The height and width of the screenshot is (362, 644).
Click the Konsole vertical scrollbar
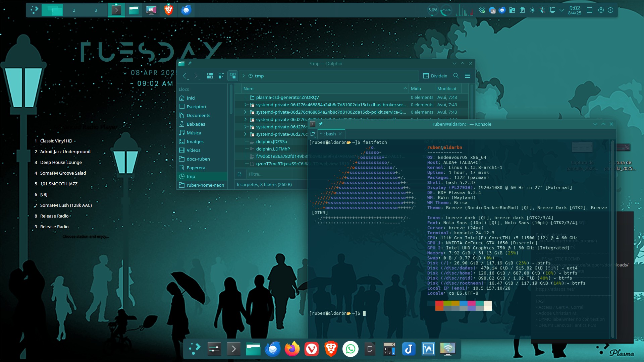[613, 239]
